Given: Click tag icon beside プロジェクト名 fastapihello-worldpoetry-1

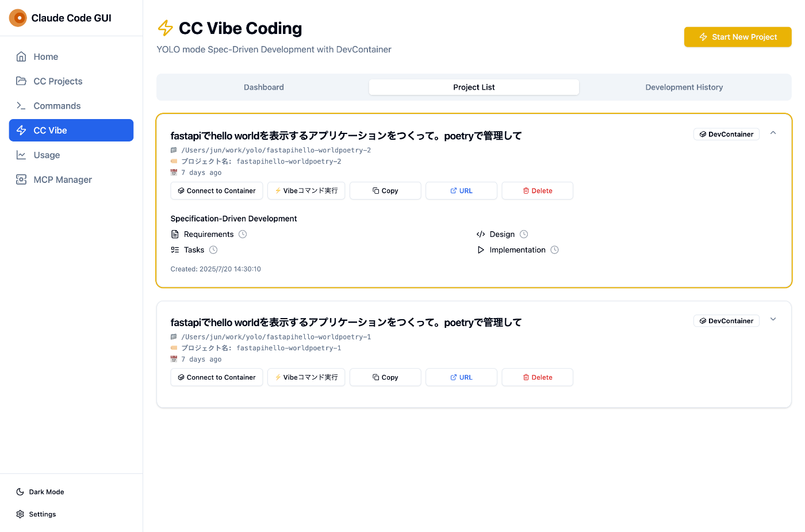Looking at the screenshot, I should (x=174, y=347).
